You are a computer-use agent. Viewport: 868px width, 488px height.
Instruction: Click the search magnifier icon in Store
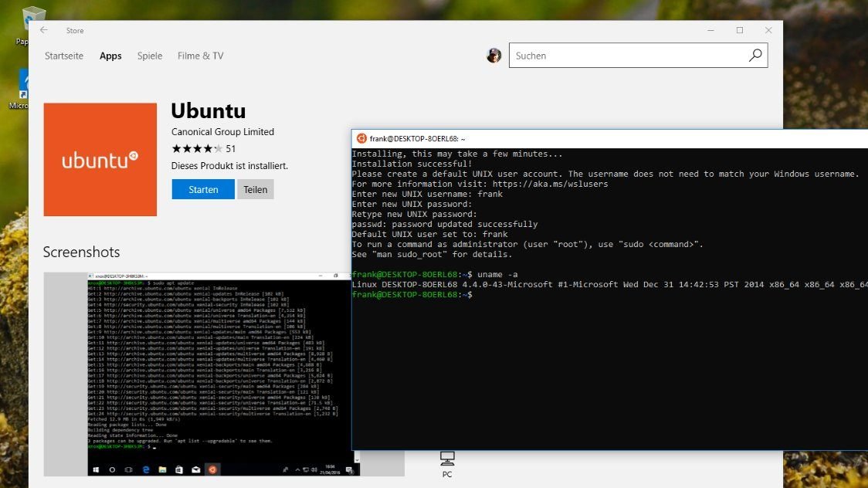755,56
